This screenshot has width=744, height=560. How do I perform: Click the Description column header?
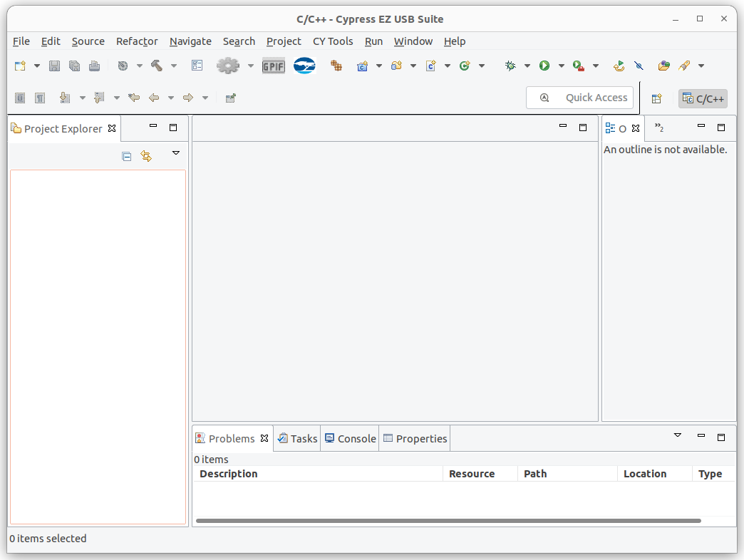point(229,474)
